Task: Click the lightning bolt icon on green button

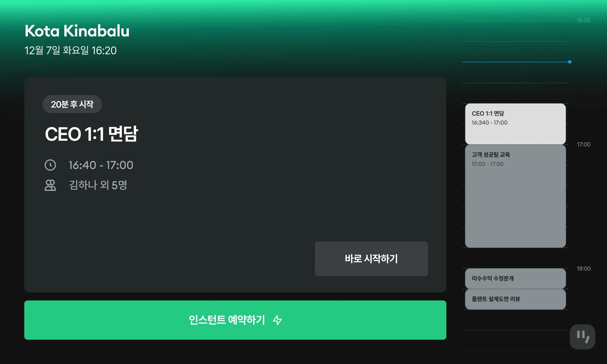Action: click(x=277, y=320)
